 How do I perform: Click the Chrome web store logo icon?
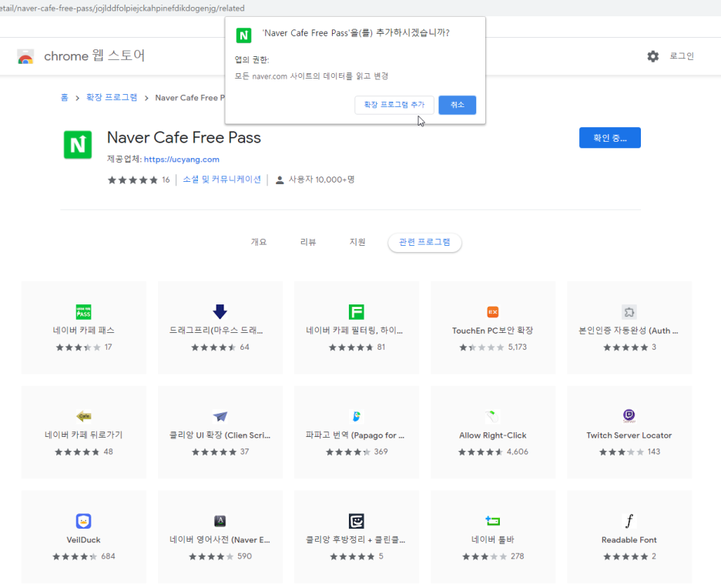tap(25, 56)
